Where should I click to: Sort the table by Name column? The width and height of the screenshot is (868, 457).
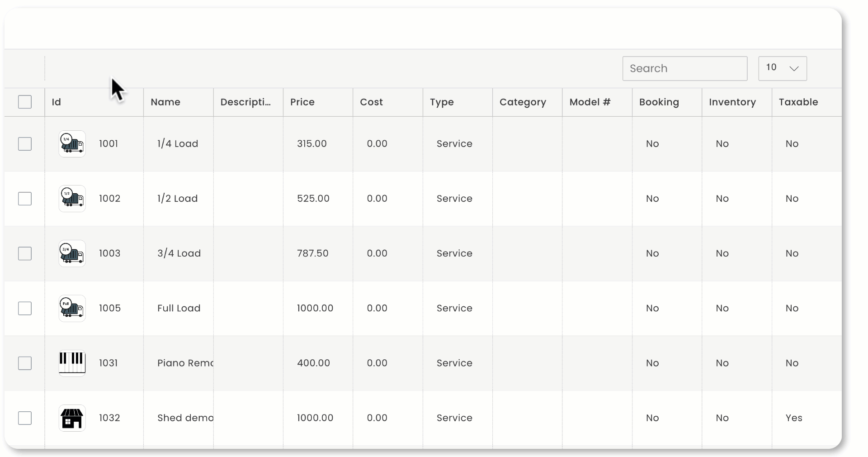pyautogui.click(x=165, y=102)
